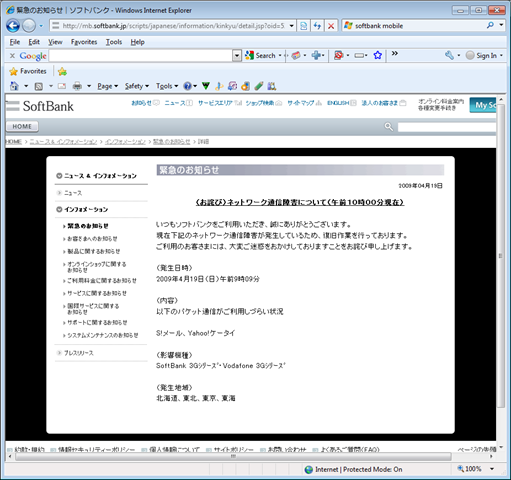Click the horizontal scrollbar thumb
This screenshot has height=480, width=511.
pyautogui.click(x=233, y=456)
